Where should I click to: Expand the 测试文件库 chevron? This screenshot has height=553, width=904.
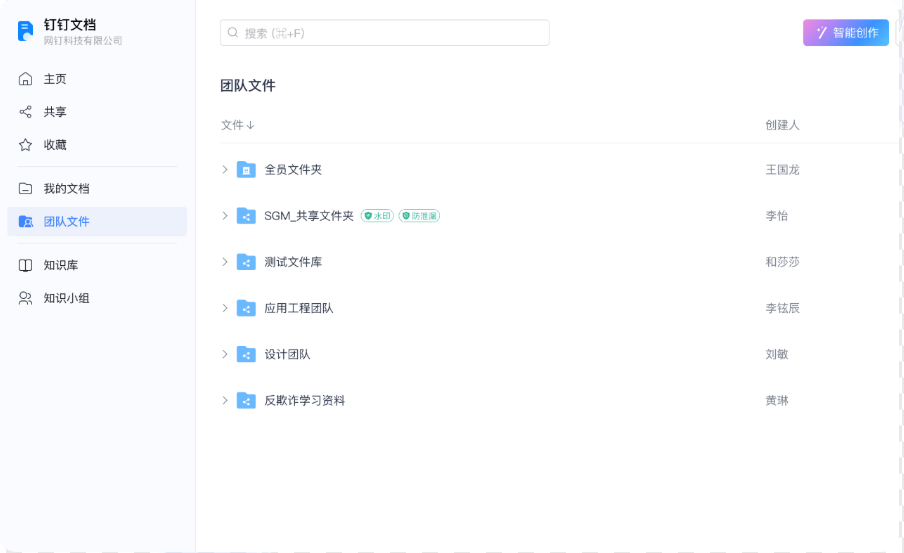point(225,262)
